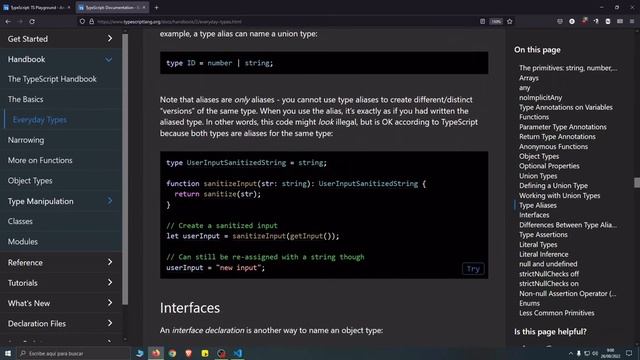The width and height of the screenshot is (640, 360).
Task: Jump to noImplicitAny section
Action: point(540,98)
